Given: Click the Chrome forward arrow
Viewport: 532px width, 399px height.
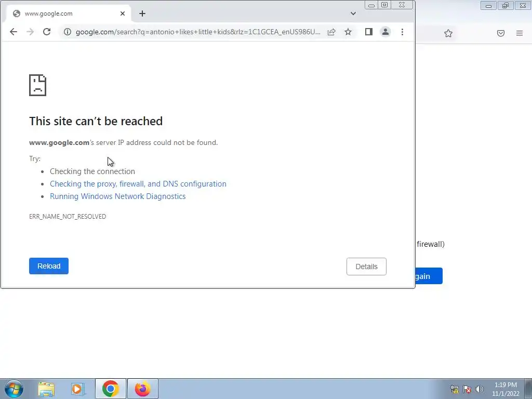Looking at the screenshot, I should pyautogui.click(x=30, y=32).
